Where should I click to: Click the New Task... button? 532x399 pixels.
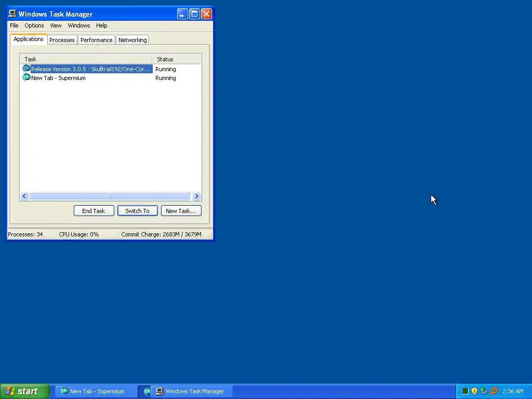(x=181, y=211)
